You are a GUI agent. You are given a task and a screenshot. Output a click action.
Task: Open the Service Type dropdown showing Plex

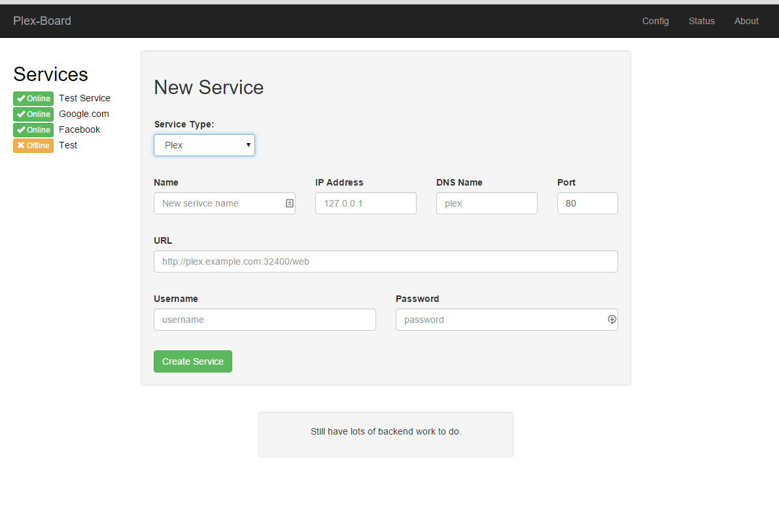(x=204, y=145)
